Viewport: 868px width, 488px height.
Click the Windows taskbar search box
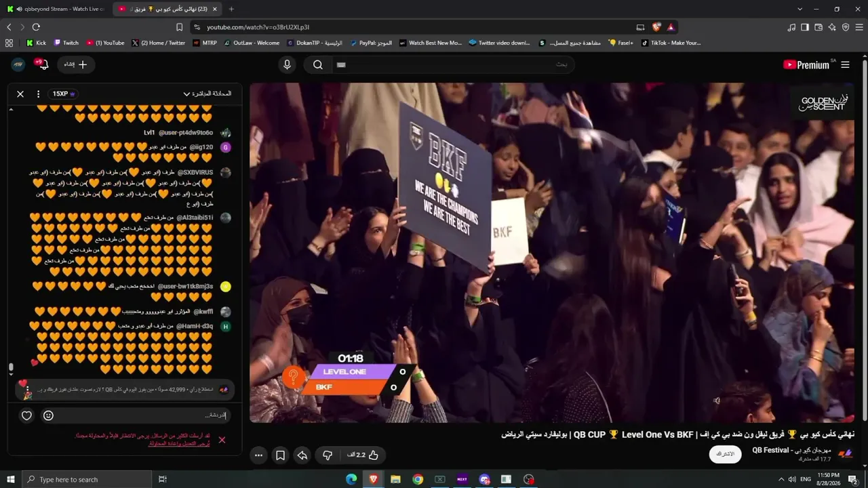[86, 479]
